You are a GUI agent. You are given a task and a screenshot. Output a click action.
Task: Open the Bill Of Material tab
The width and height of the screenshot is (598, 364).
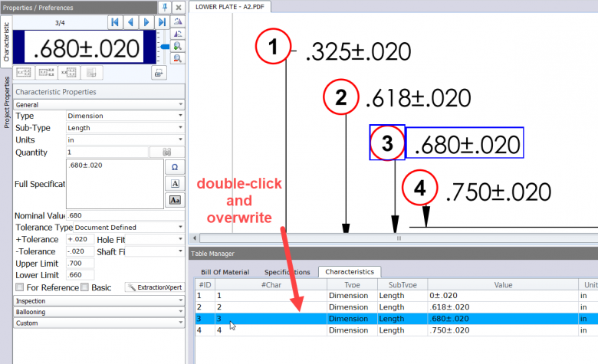(x=225, y=272)
